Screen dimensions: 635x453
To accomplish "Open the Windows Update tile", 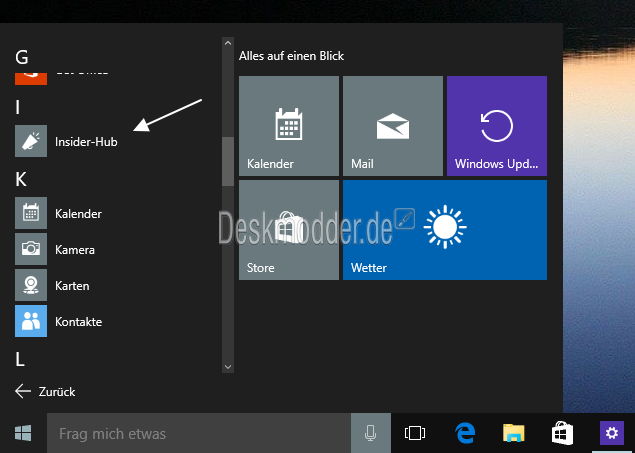I will pyautogui.click(x=496, y=126).
